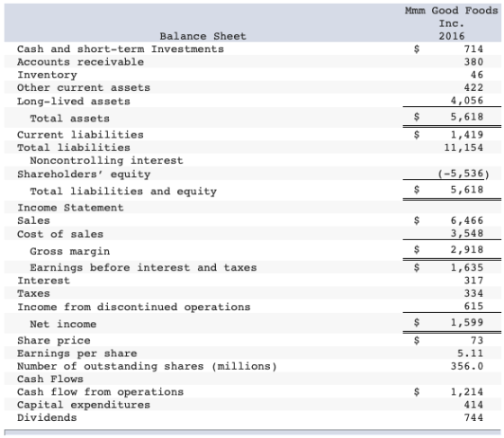This screenshot has width=504, height=438.
Task: Select the 'Dividends' row label
Action: [x=47, y=417]
